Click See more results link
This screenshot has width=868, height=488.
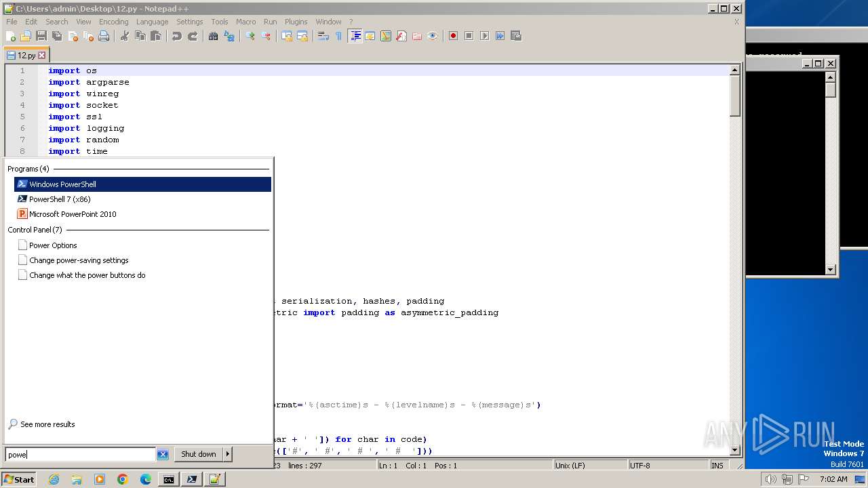[x=47, y=424]
